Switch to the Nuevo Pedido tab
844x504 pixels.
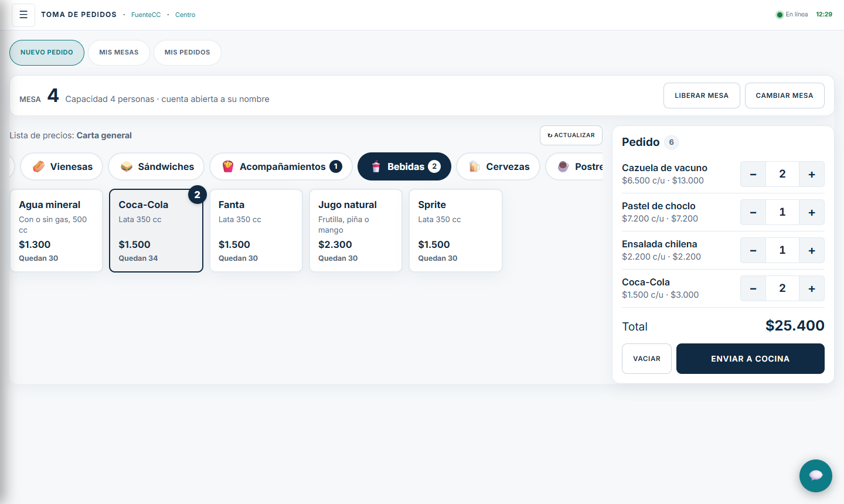tap(47, 53)
